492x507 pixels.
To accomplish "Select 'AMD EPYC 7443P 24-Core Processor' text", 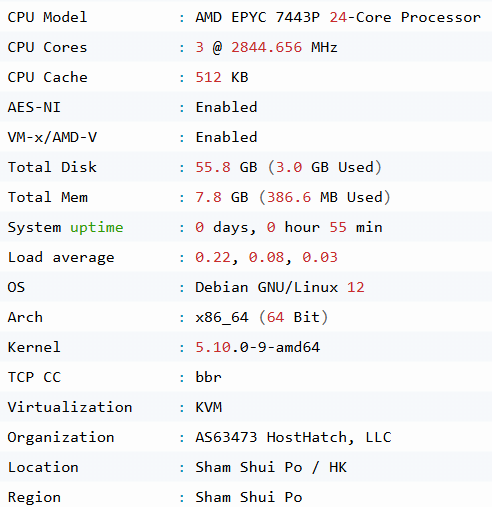I will 338,17.
